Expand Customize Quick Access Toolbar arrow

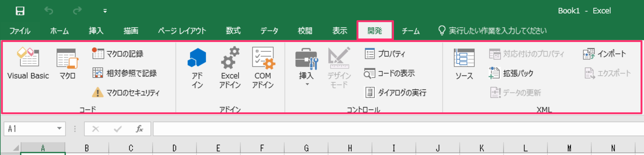[x=105, y=11]
